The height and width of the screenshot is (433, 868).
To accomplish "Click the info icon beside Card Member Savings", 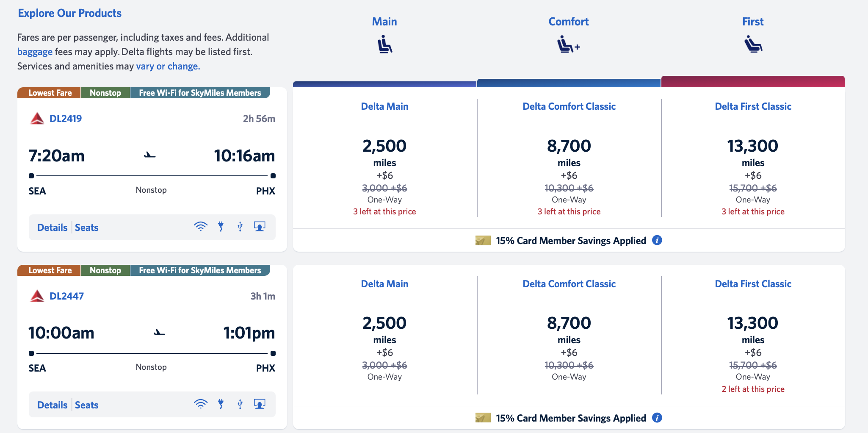I will pyautogui.click(x=658, y=240).
